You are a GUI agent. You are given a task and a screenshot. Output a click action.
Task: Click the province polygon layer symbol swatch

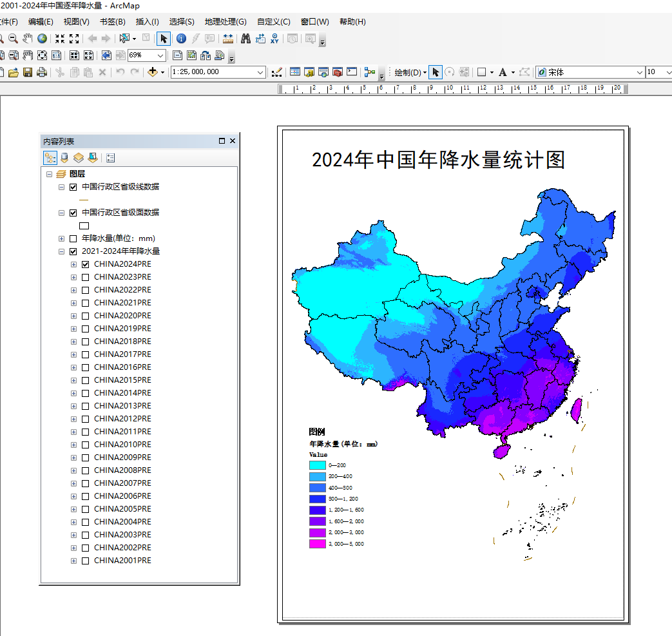84,226
